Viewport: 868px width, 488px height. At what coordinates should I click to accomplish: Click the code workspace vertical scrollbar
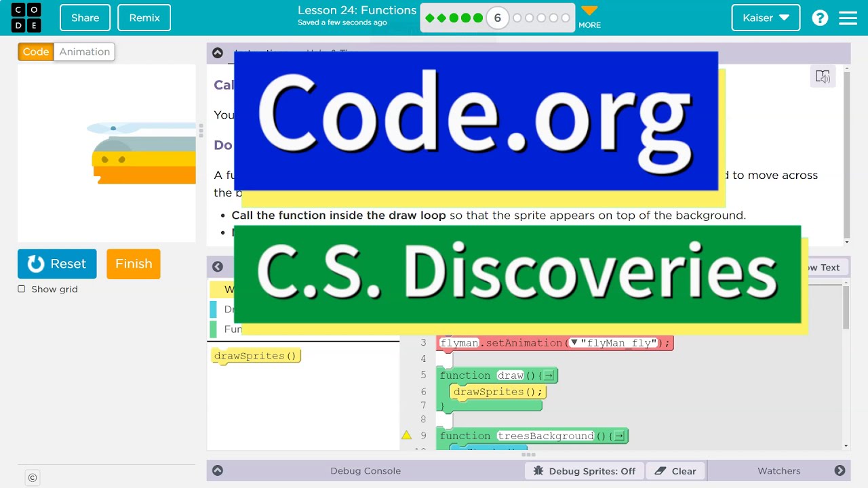[846, 308]
